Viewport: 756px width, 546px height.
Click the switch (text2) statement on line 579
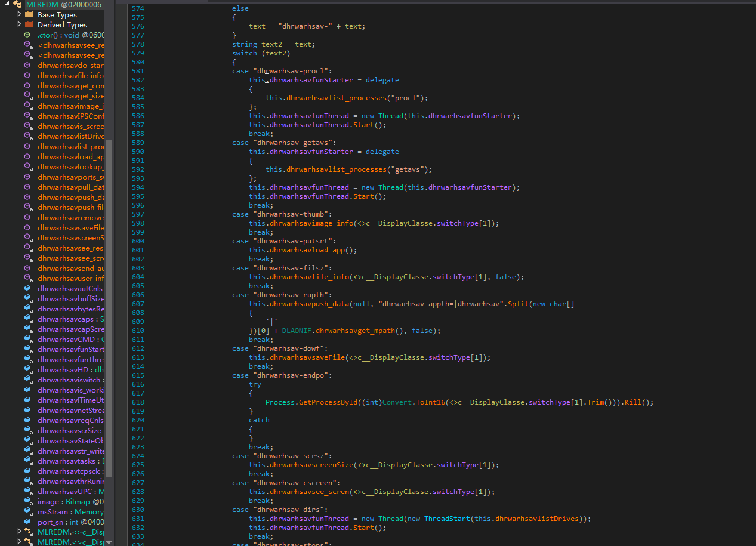pyautogui.click(x=261, y=53)
